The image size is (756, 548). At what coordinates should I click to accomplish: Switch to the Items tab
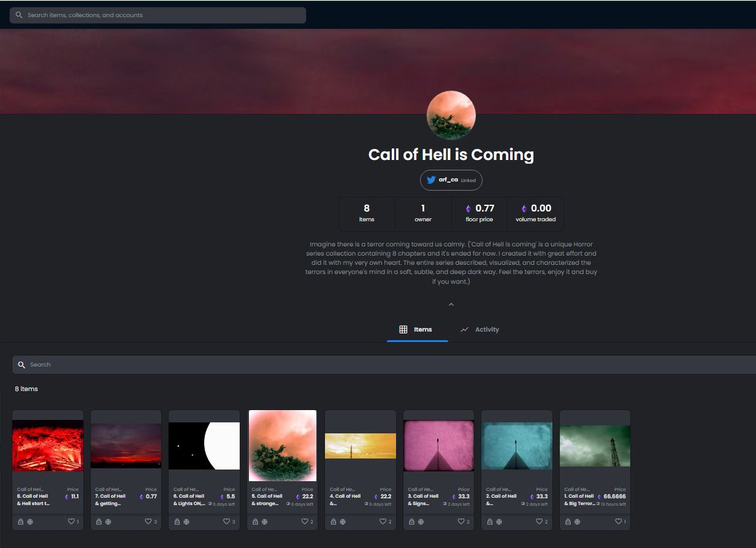417,329
